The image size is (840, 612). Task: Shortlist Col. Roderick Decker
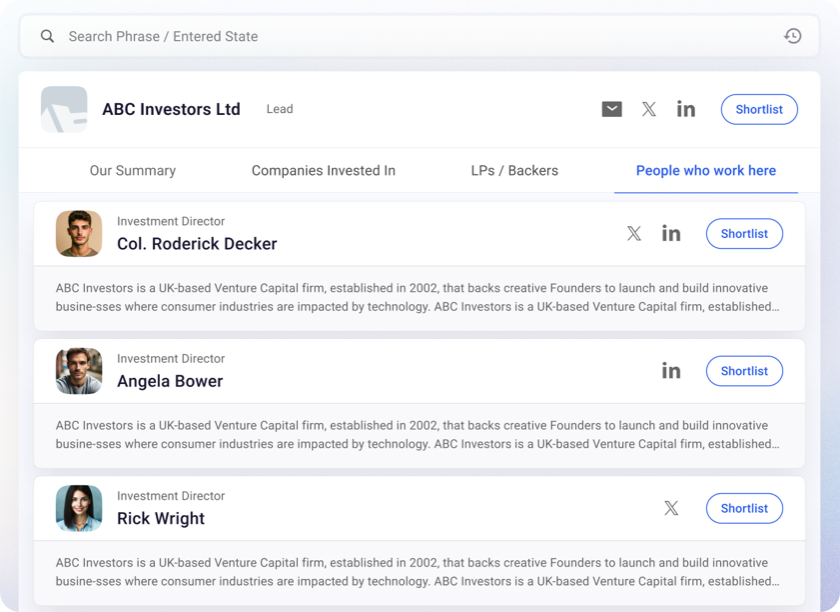point(744,234)
